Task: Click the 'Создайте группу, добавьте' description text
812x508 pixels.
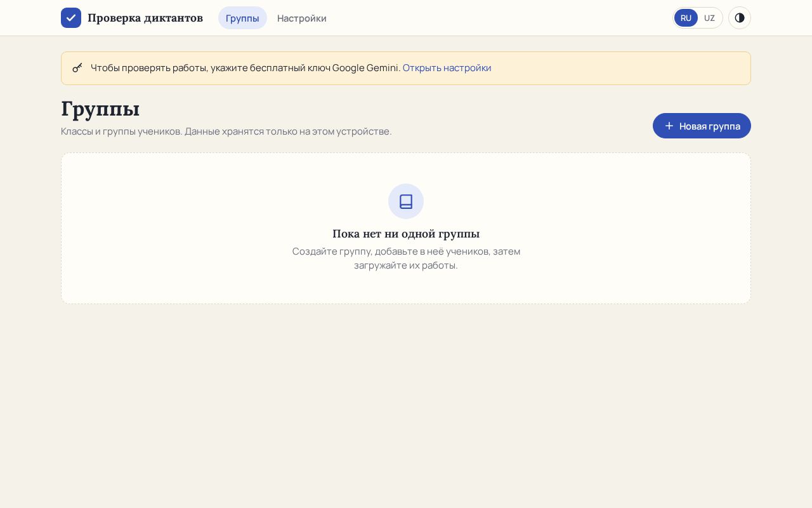Action: click(x=406, y=258)
